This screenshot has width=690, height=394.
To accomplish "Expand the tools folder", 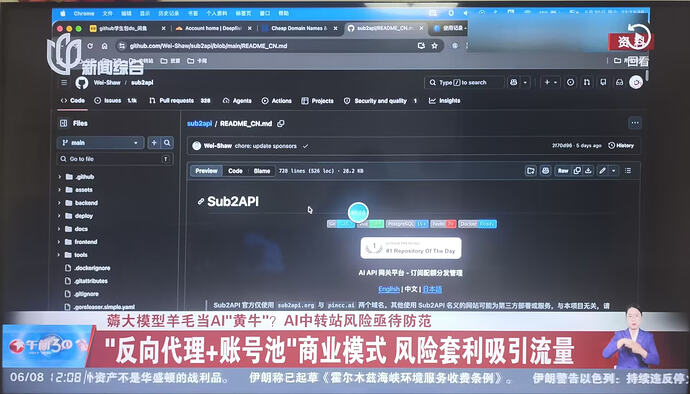I will click(59, 255).
